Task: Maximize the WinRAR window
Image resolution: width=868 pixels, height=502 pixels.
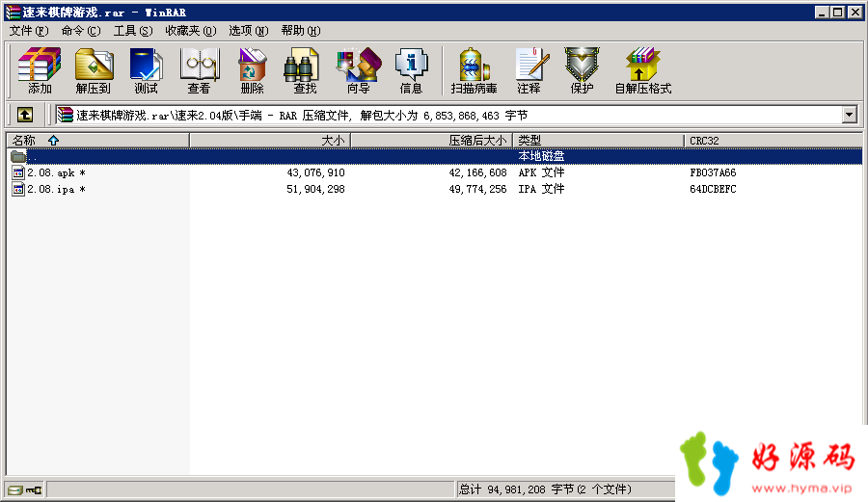Action: [838, 13]
